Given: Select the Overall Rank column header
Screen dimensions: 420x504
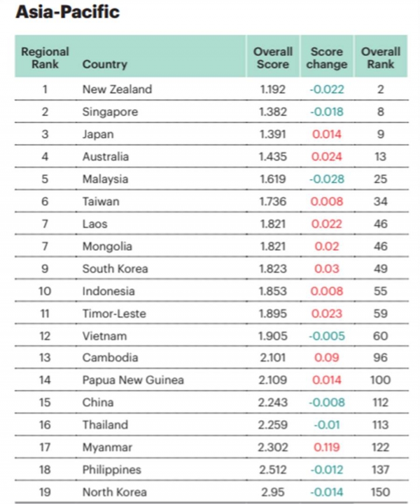Looking at the screenshot, I should click(x=380, y=58).
